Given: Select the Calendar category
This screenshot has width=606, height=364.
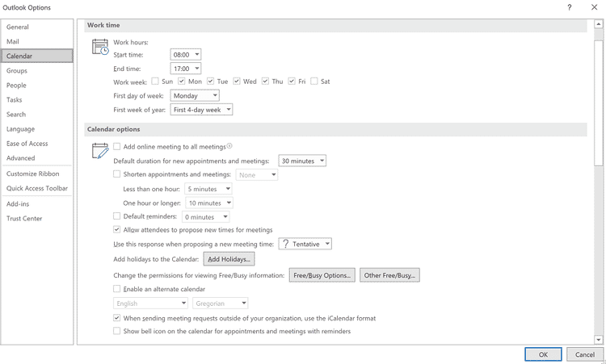Looking at the screenshot, I should click(36, 56).
